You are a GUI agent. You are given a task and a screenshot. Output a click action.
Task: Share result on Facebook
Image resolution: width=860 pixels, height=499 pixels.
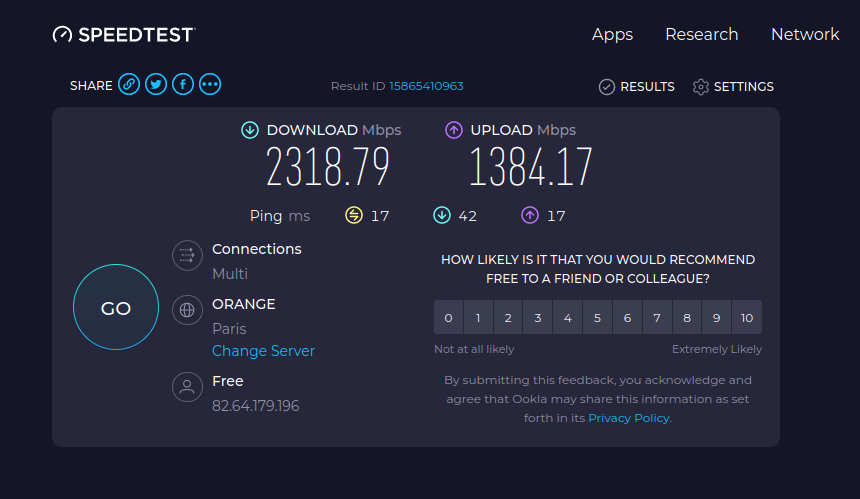(x=183, y=84)
